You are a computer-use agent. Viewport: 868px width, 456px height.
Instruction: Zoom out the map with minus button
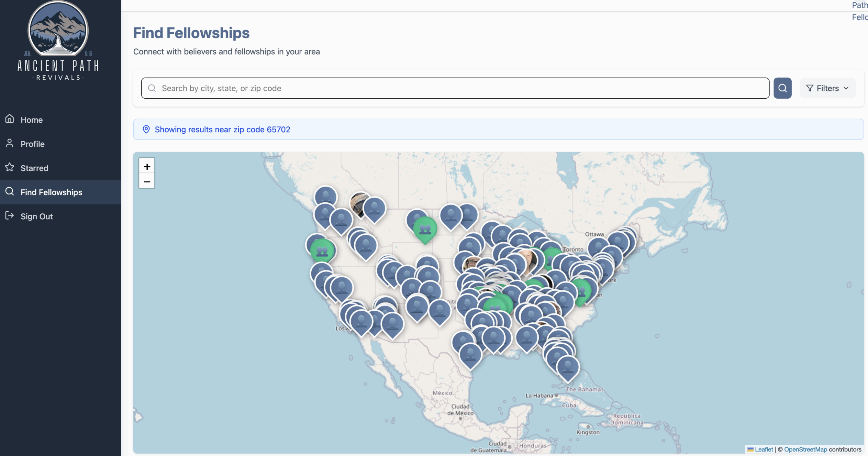pyautogui.click(x=147, y=181)
